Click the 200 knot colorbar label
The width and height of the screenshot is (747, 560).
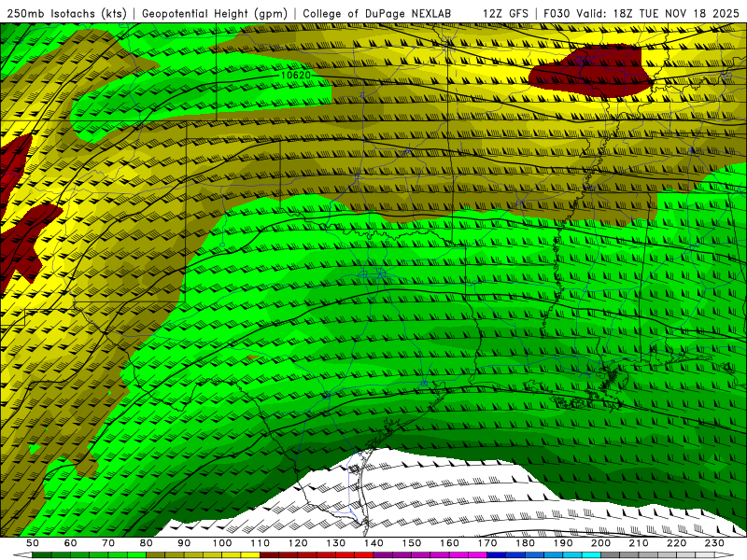pyautogui.click(x=601, y=543)
